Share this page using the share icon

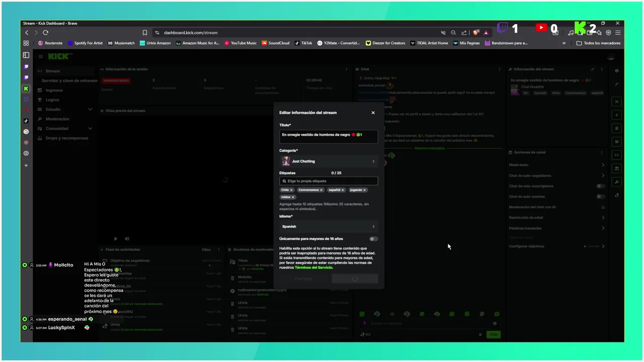tap(464, 33)
